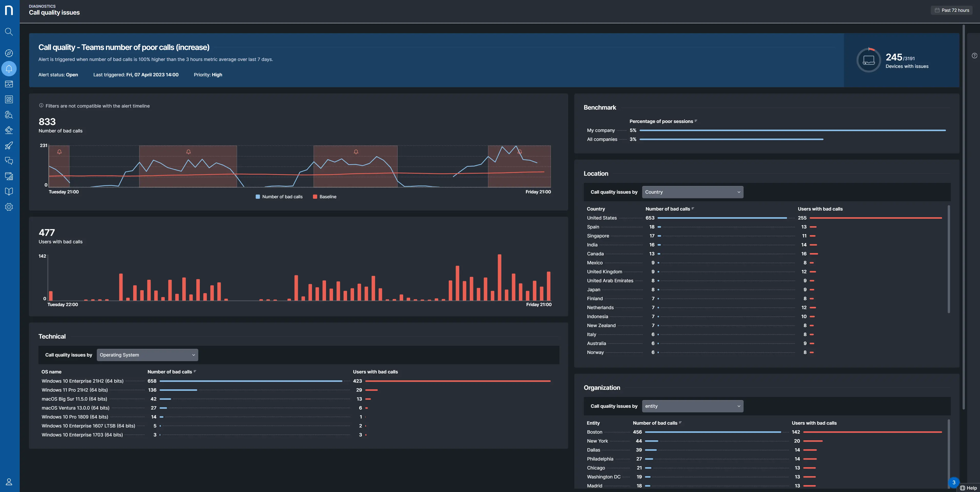Sort by OS name column header

pos(51,372)
